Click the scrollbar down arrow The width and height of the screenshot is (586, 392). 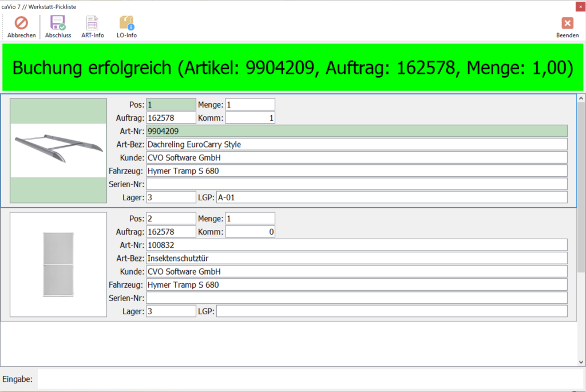click(581, 362)
